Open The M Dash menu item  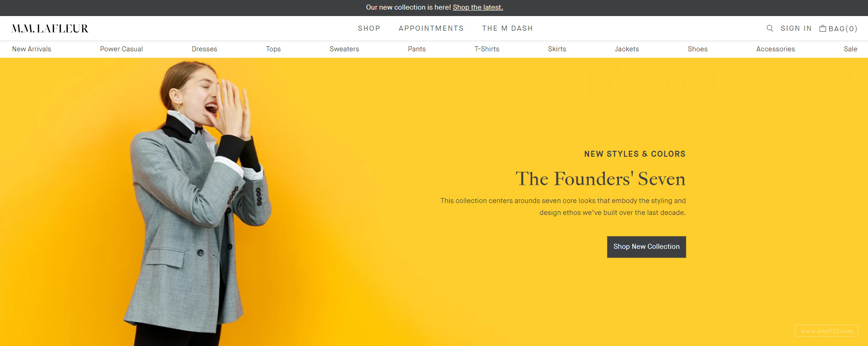point(507,28)
